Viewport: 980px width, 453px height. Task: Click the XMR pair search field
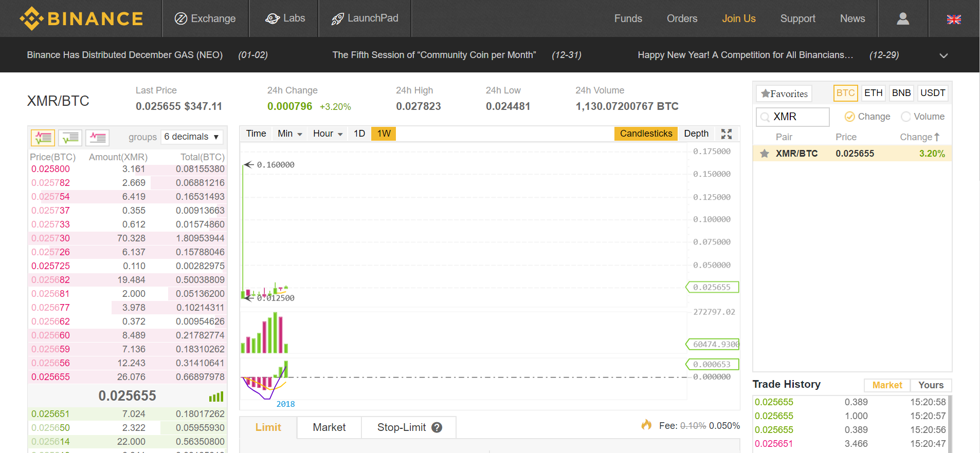pyautogui.click(x=798, y=117)
